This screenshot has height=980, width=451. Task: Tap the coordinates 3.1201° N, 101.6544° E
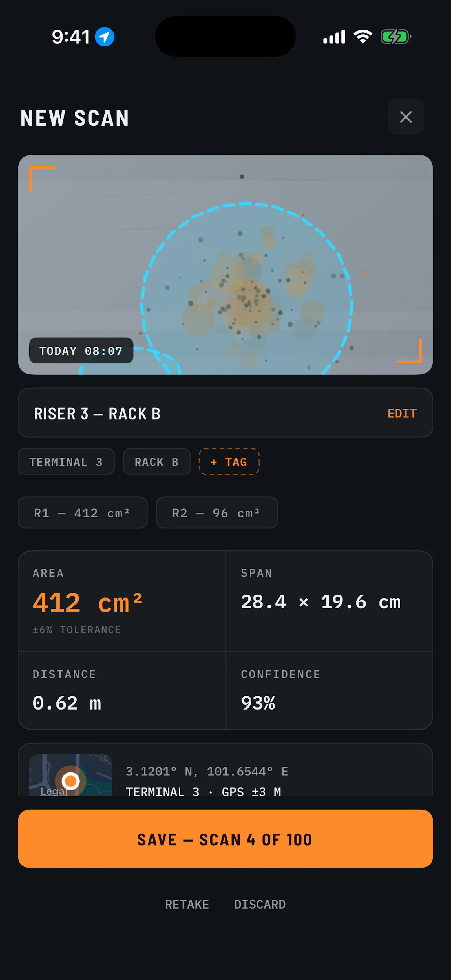tap(207, 771)
